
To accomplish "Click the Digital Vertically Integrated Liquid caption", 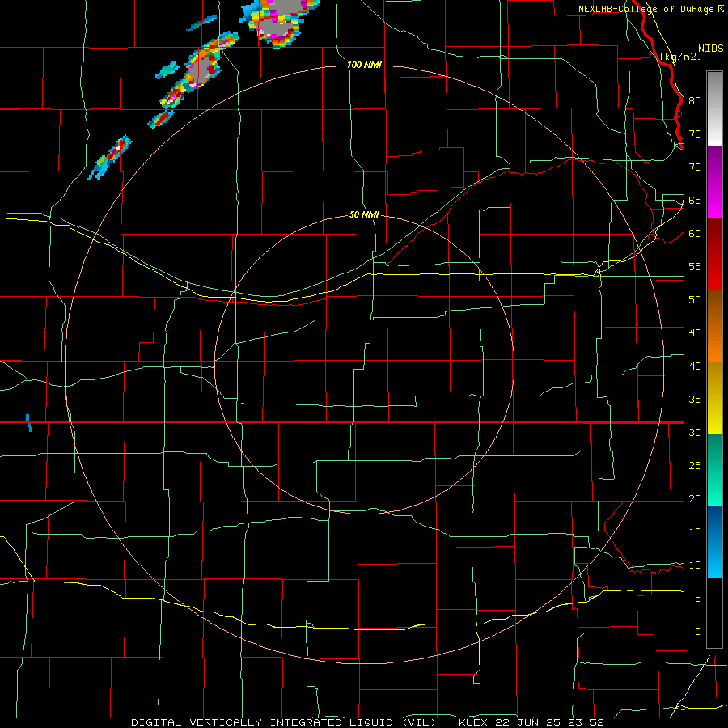I will click(367, 722).
